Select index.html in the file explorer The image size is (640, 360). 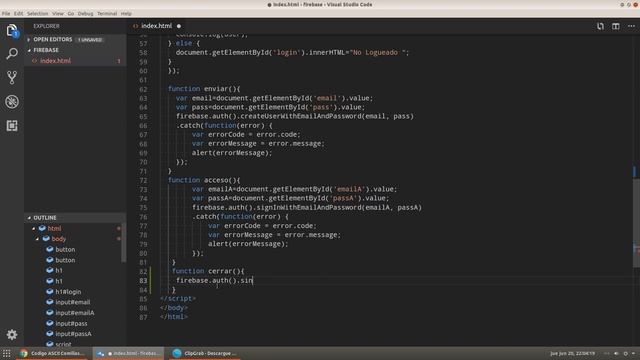point(75,61)
